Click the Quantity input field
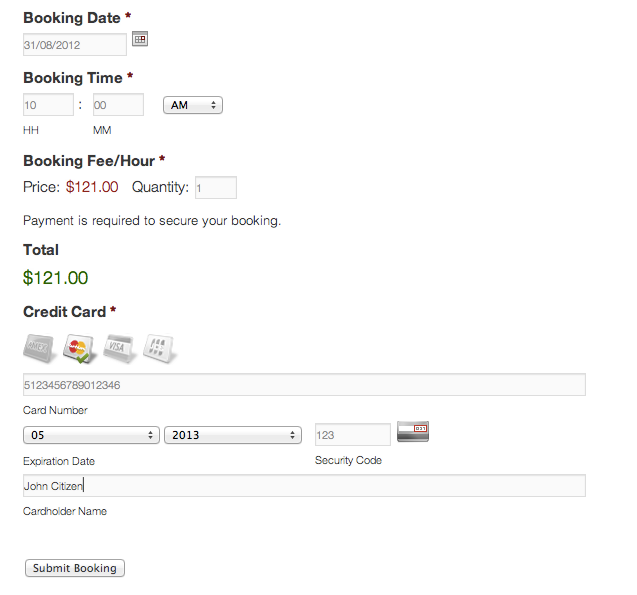Screen dimensions: 637x595 pyautogui.click(x=216, y=188)
